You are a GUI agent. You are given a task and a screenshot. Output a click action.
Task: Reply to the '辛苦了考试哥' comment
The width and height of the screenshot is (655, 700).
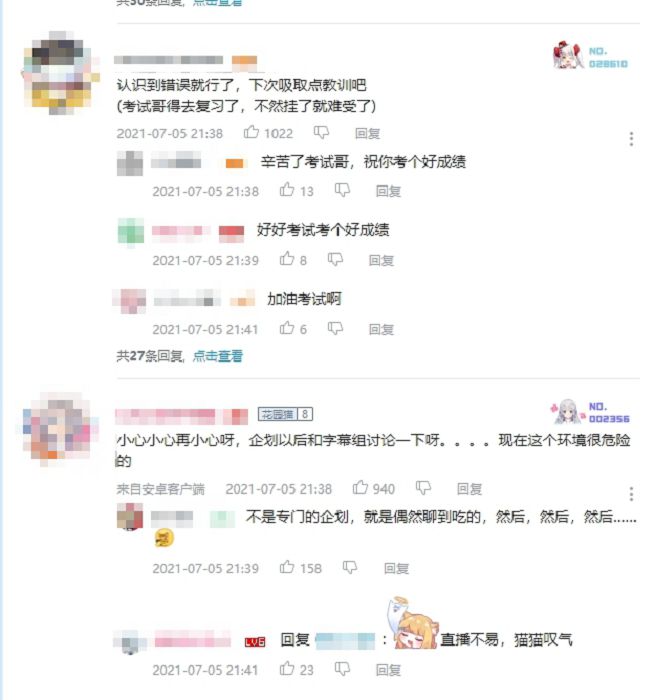click(x=388, y=191)
